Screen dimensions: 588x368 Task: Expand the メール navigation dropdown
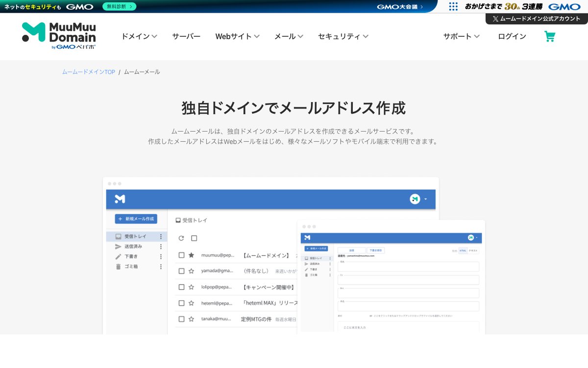[x=289, y=36]
